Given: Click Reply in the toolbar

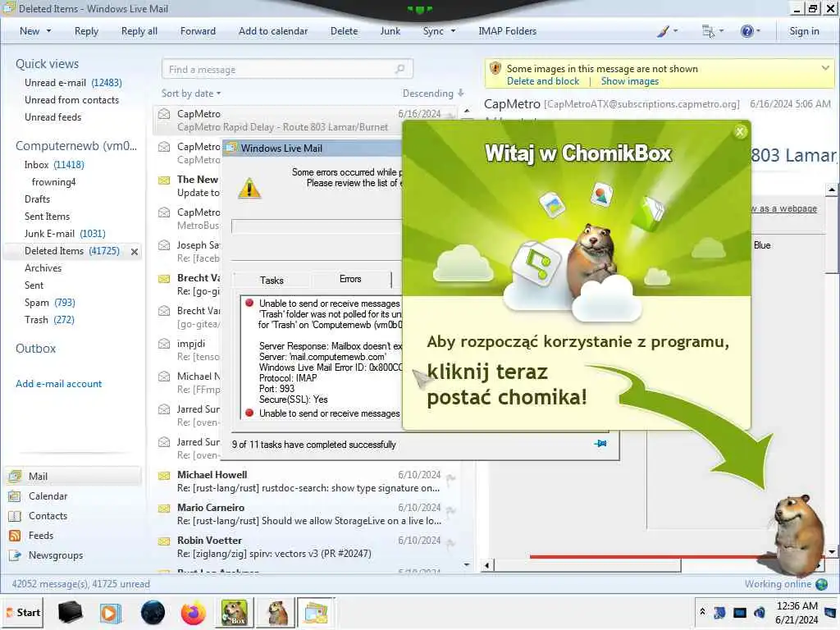Looking at the screenshot, I should pos(86,31).
